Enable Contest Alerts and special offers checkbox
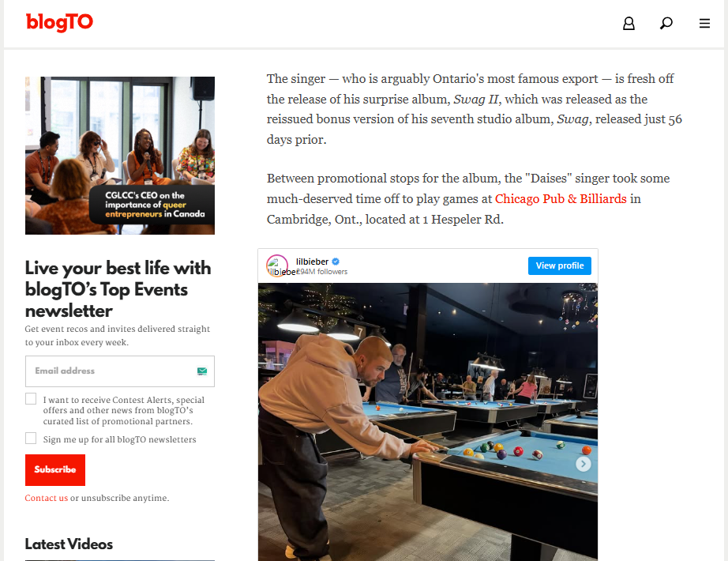Viewport: 728px width, 561px height. (31, 399)
